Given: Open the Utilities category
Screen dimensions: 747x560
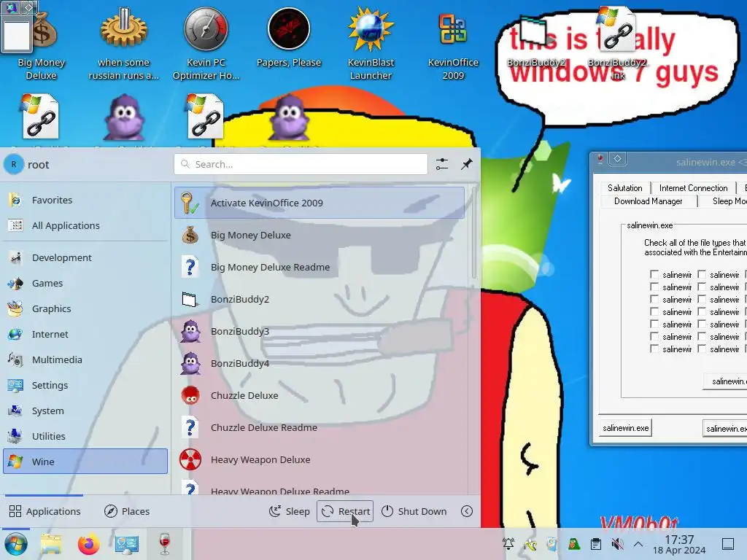Looking at the screenshot, I should [85, 436].
